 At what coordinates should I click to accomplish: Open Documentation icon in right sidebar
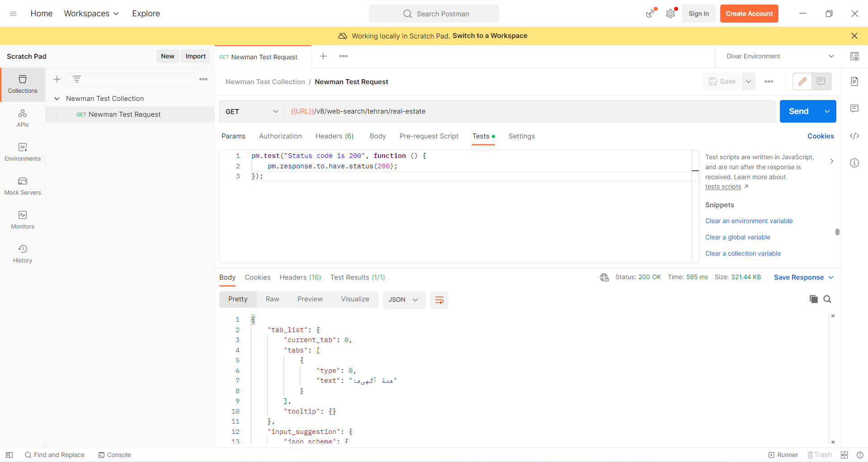tap(854, 81)
